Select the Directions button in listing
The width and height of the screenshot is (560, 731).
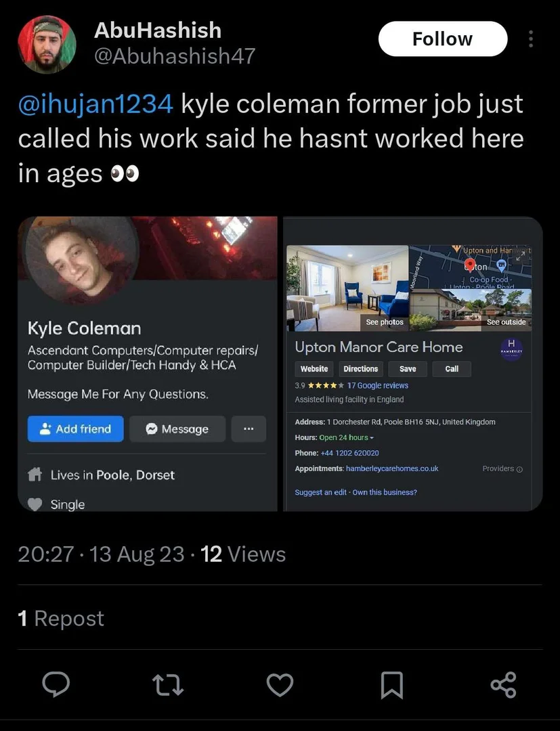coord(361,369)
